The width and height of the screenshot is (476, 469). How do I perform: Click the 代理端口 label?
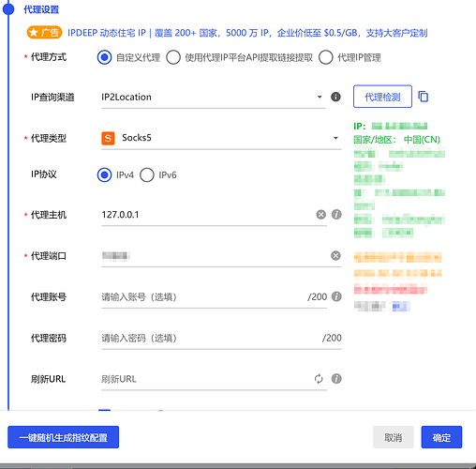click(x=49, y=256)
